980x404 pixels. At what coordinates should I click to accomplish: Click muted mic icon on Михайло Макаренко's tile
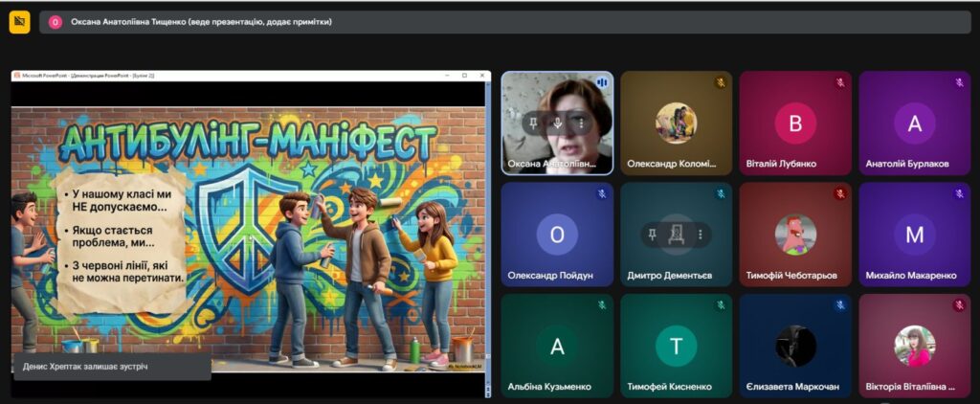click(x=958, y=194)
